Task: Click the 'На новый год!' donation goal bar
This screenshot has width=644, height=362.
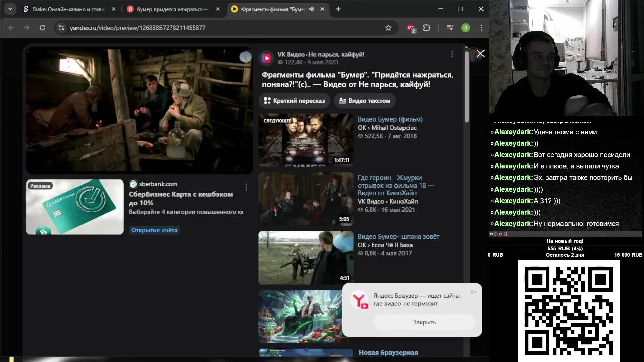Action: pos(565,248)
